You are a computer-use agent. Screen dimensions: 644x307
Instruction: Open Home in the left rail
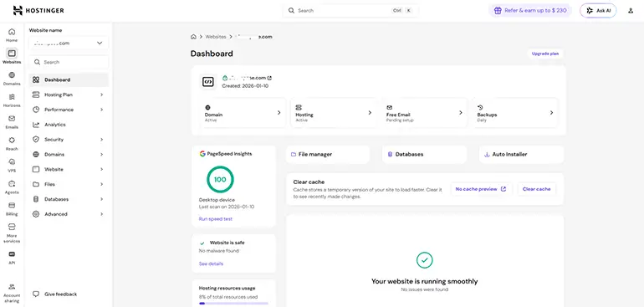[x=12, y=35]
